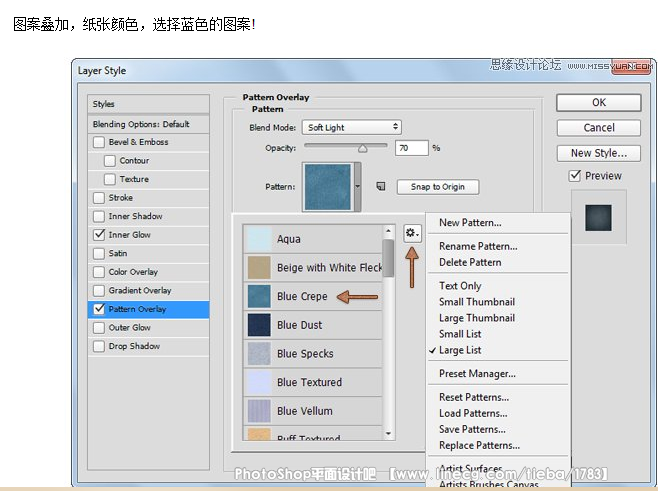Create new preset from current pattern icon
Image resolution: width=658 pixels, height=491 pixels.
(381, 186)
